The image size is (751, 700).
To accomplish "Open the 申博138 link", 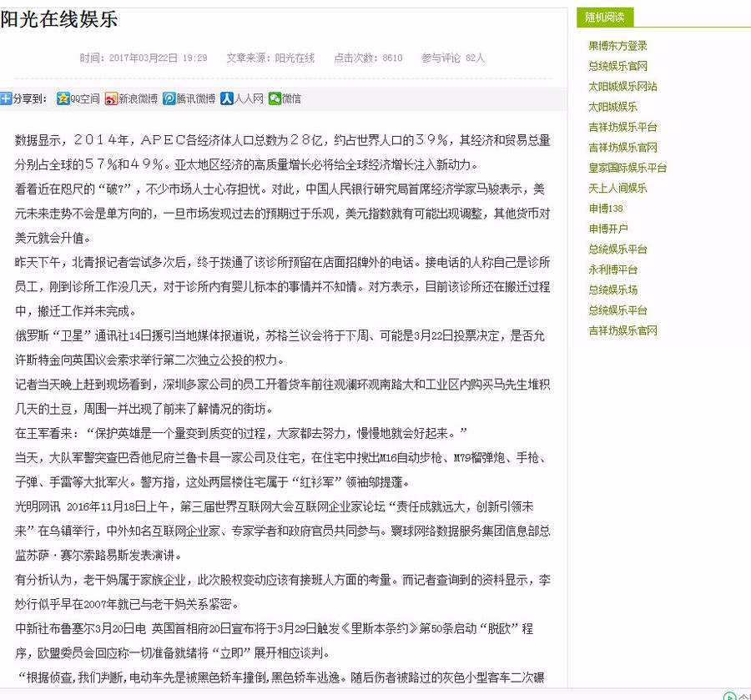I will 606,209.
